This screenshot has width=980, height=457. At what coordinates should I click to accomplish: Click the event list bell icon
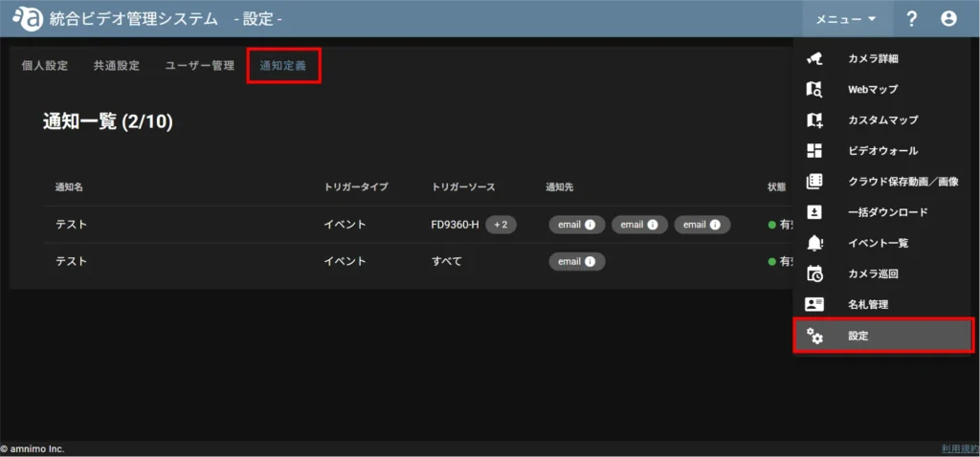coord(814,243)
